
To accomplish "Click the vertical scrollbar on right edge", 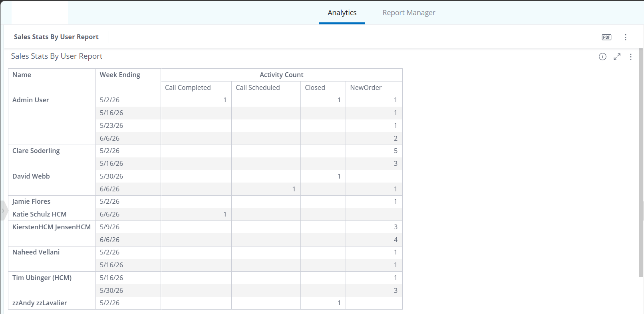I will point(641,163).
